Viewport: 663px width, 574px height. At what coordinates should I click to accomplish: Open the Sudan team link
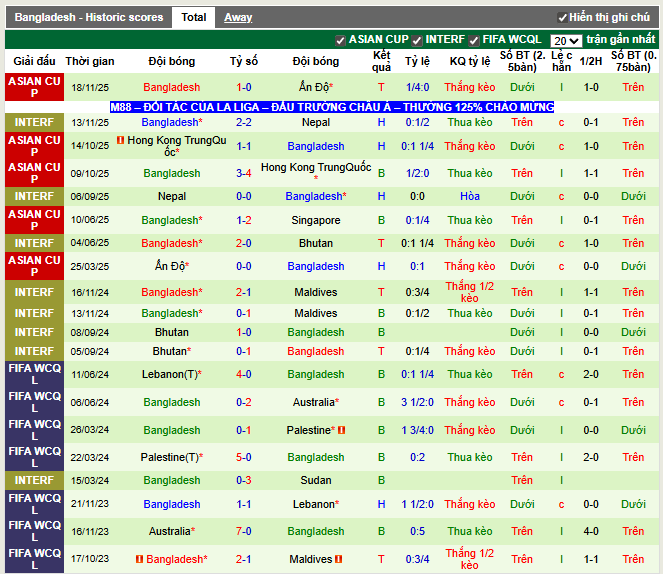[x=316, y=481]
